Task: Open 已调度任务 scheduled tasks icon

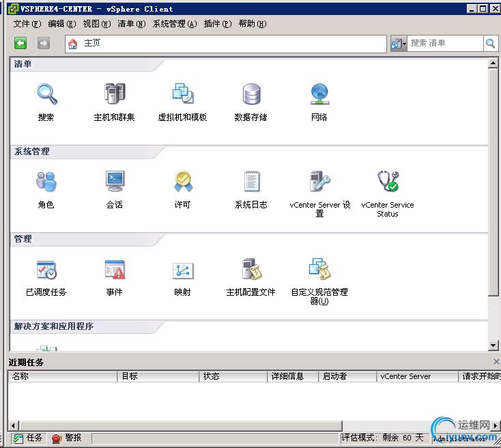Action: (x=46, y=270)
